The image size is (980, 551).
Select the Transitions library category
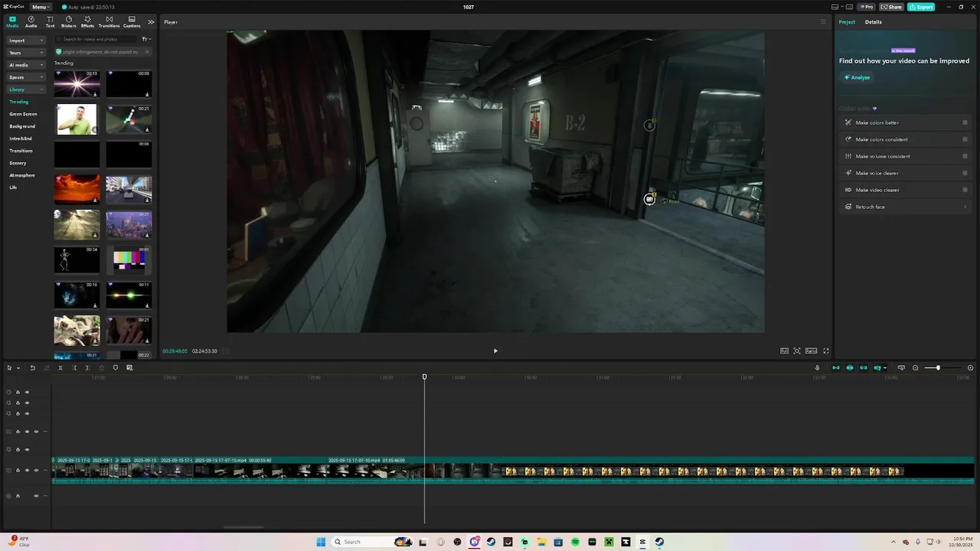(x=21, y=151)
